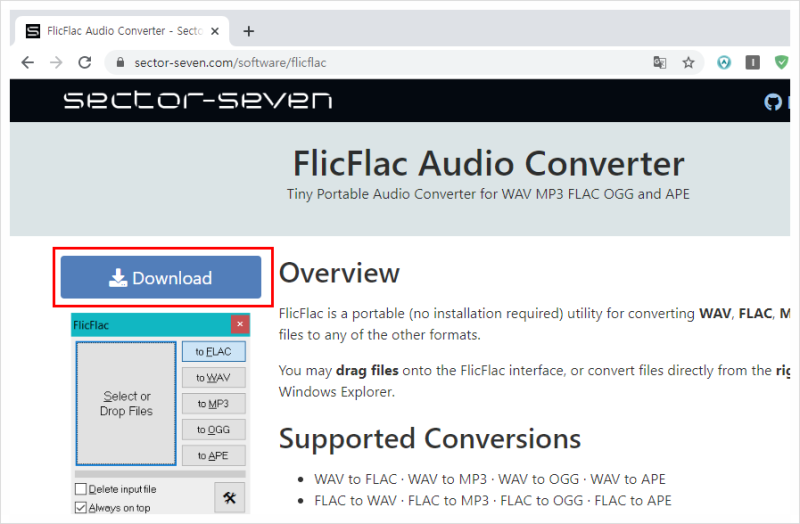Click the browser back arrow
Screen dimensions: 800x524
coord(28,63)
